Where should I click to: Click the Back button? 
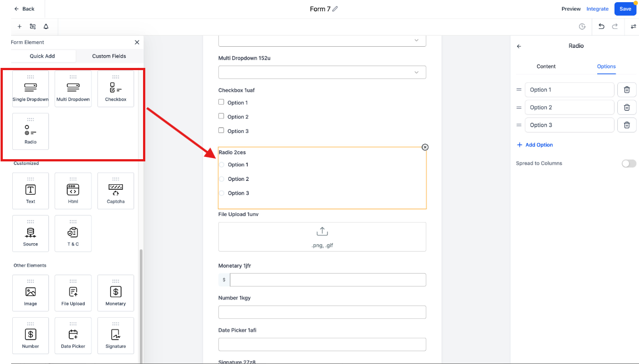click(x=24, y=8)
